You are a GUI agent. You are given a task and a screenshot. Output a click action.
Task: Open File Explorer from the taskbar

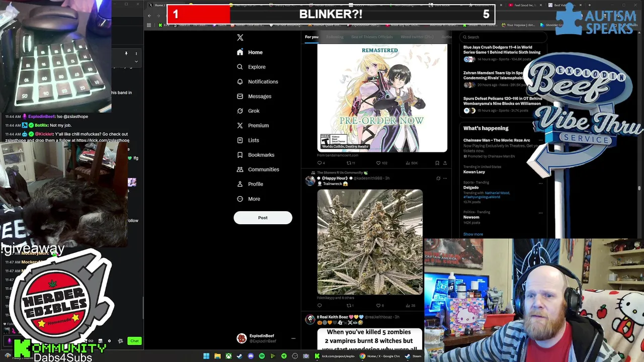pyautogui.click(x=217, y=356)
